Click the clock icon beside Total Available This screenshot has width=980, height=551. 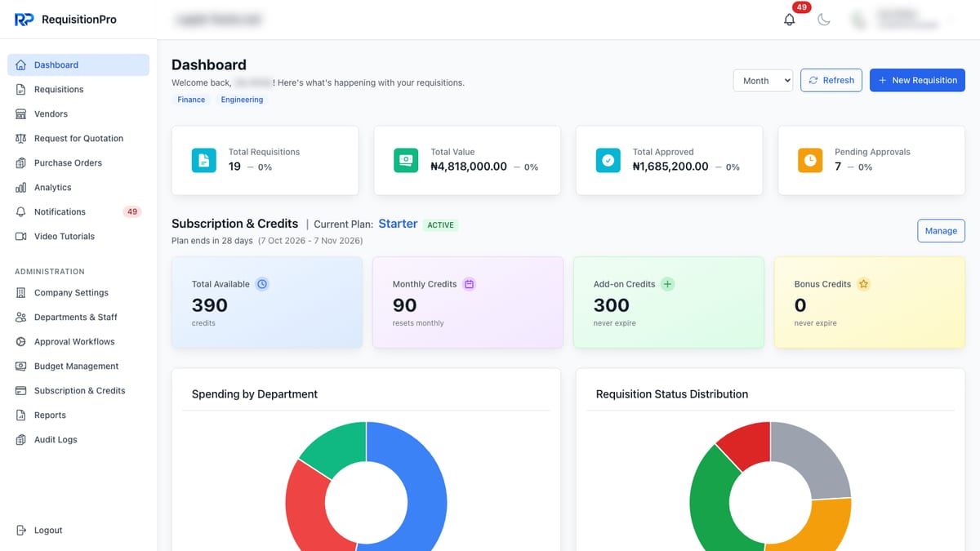click(x=262, y=284)
